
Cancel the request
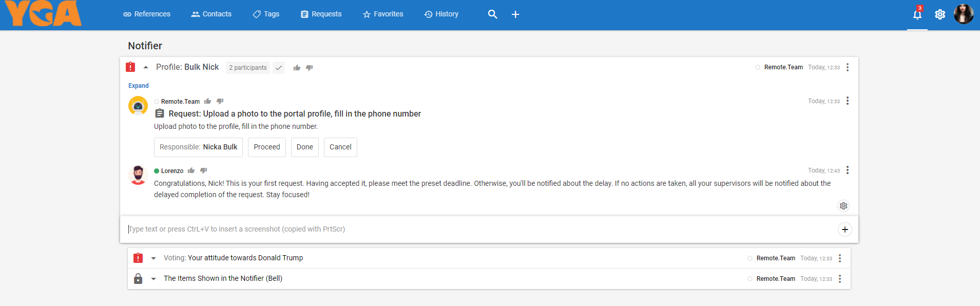(340, 147)
